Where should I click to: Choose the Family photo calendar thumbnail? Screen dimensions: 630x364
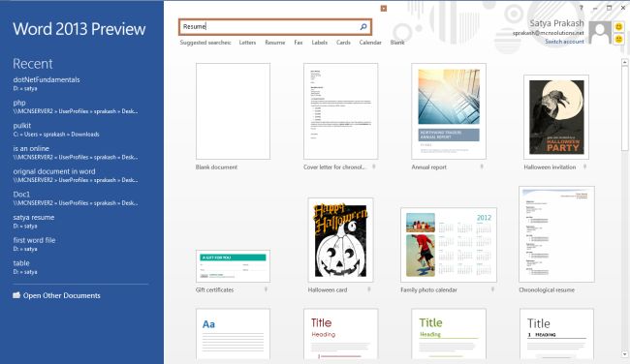[x=449, y=245]
